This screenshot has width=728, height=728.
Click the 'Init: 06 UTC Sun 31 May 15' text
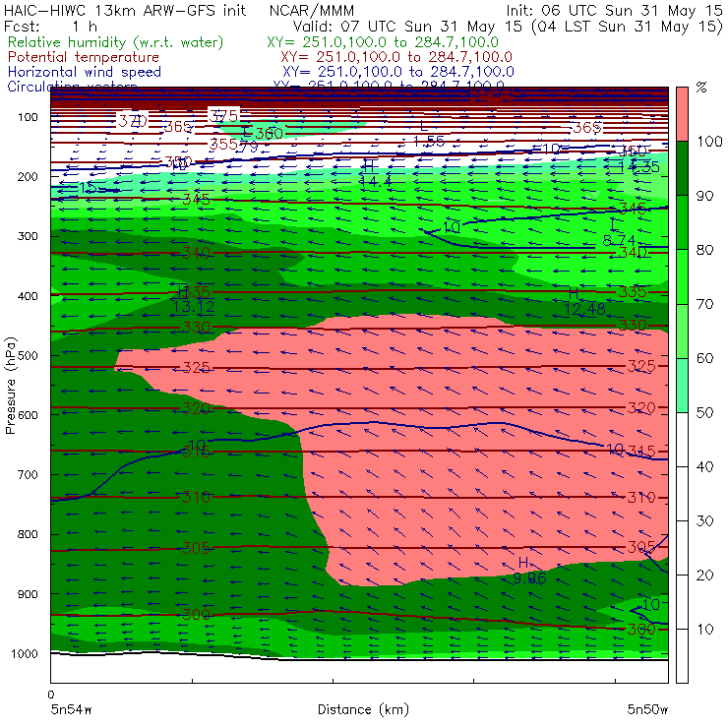(614, 10)
